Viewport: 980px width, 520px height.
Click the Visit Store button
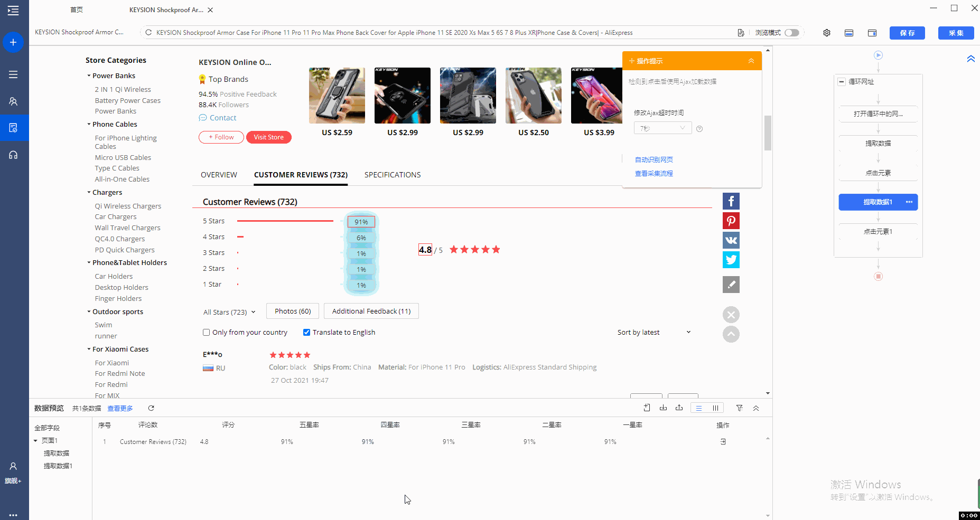pyautogui.click(x=268, y=137)
